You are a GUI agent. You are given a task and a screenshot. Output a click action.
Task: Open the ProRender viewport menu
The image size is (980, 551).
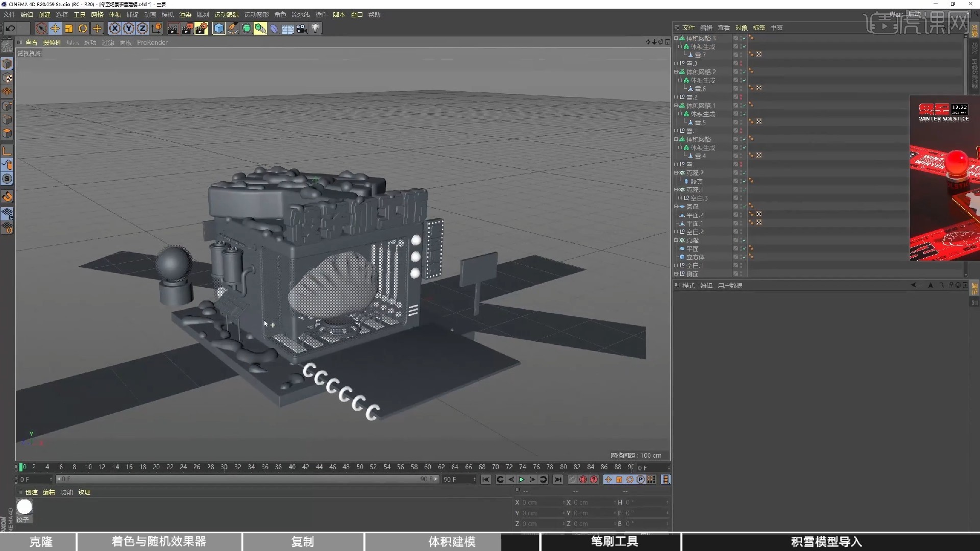click(x=152, y=43)
